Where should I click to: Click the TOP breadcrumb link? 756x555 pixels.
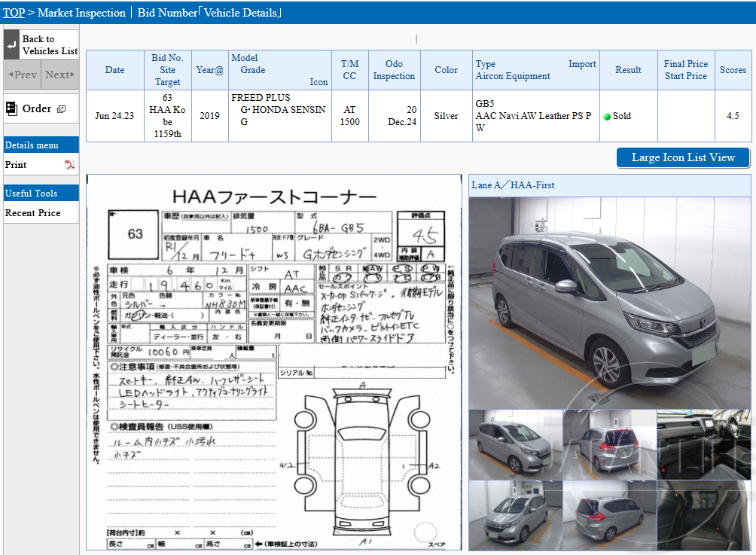13,12
